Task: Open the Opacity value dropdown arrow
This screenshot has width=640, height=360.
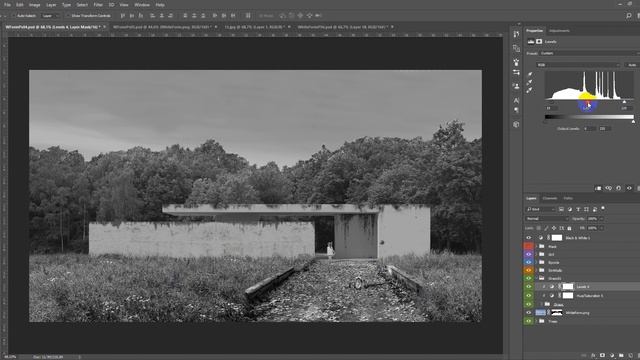Action: tap(601, 219)
